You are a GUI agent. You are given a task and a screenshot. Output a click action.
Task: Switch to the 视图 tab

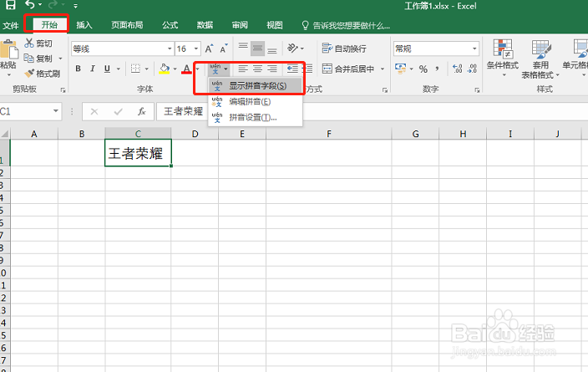coord(275,25)
